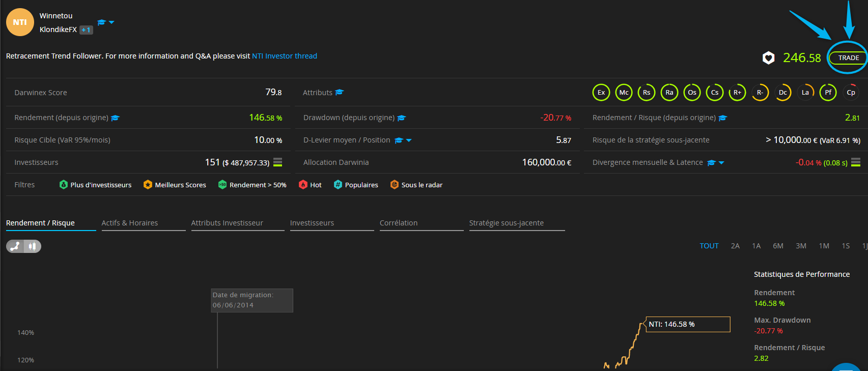Select the 6M time range
The image size is (868, 371).
[778, 246]
